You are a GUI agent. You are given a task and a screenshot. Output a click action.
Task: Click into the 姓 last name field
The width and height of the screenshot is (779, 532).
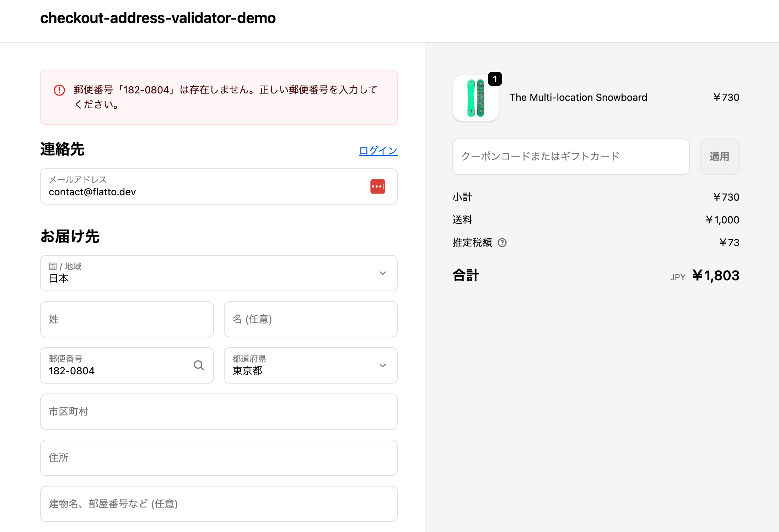point(127,319)
